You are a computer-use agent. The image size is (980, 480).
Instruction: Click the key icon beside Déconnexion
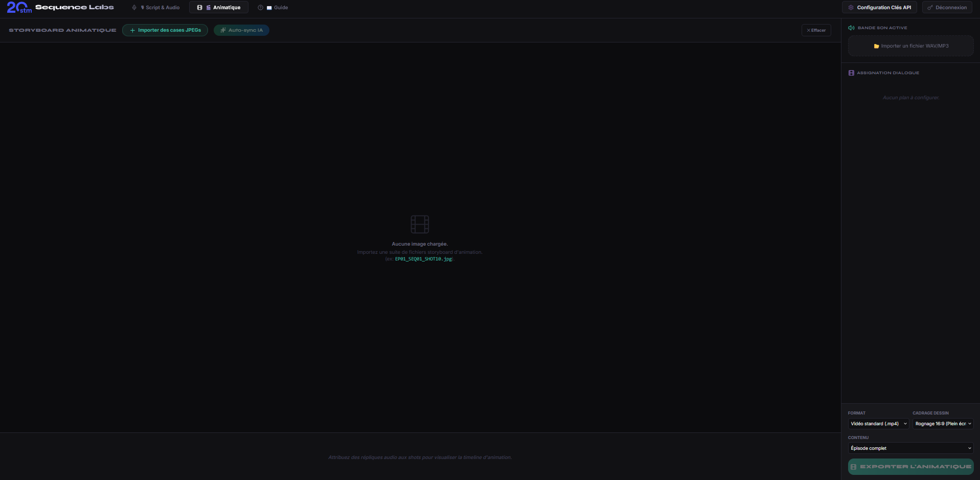pos(930,8)
